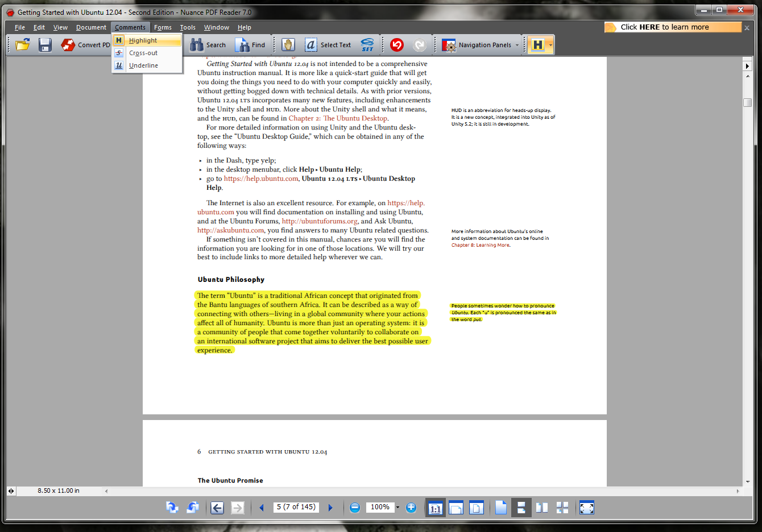Click the Chapter 2: The Ubuntu Desktop link
762x532 pixels.
click(x=338, y=118)
